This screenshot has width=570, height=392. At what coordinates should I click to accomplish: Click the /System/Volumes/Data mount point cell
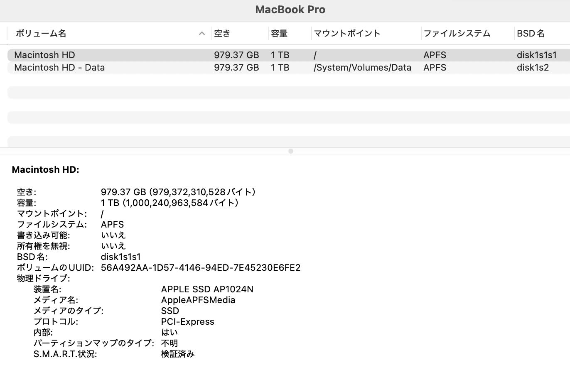pyautogui.click(x=362, y=68)
